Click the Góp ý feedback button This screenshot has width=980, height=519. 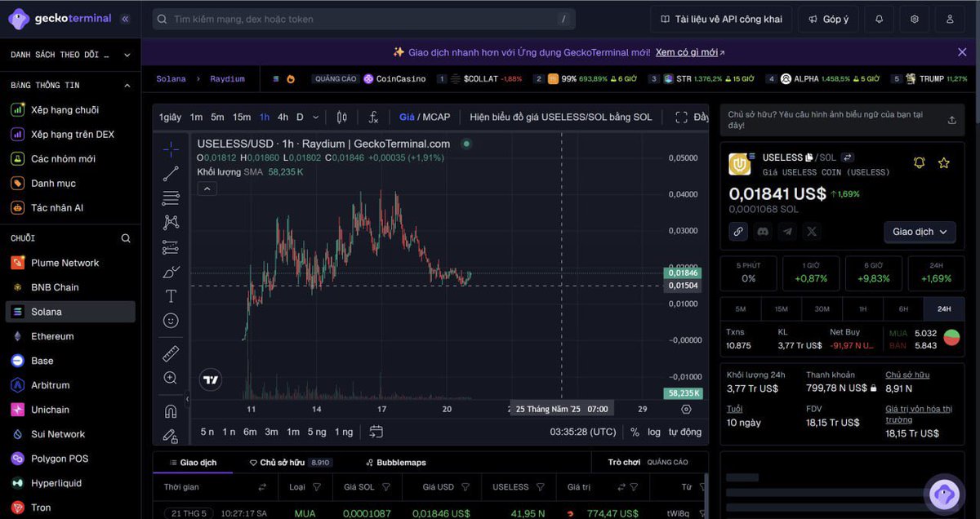[x=828, y=19]
